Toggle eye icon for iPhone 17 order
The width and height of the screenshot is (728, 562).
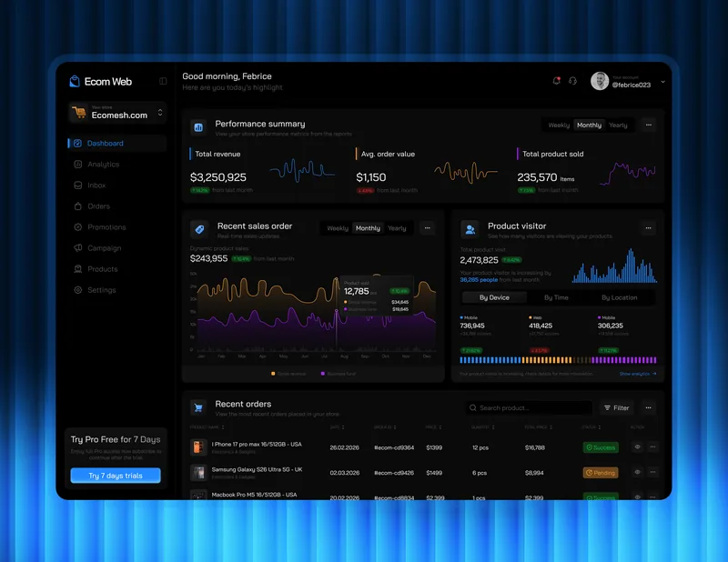[x=638, y=447]
